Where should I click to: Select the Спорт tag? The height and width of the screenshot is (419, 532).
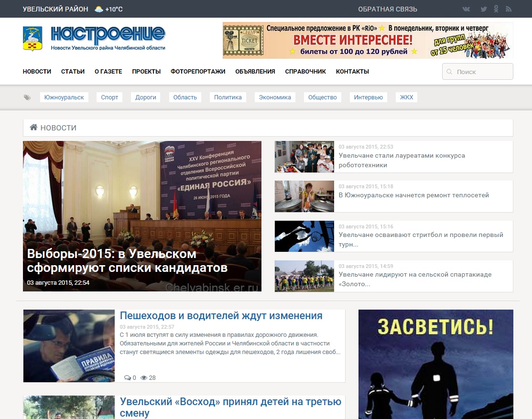pos(109,97)
